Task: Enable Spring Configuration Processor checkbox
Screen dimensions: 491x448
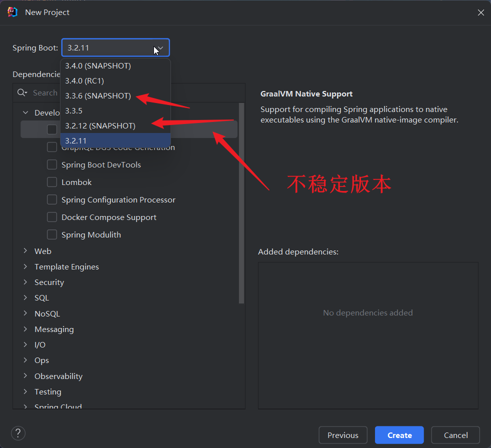Action: (52, 199)
